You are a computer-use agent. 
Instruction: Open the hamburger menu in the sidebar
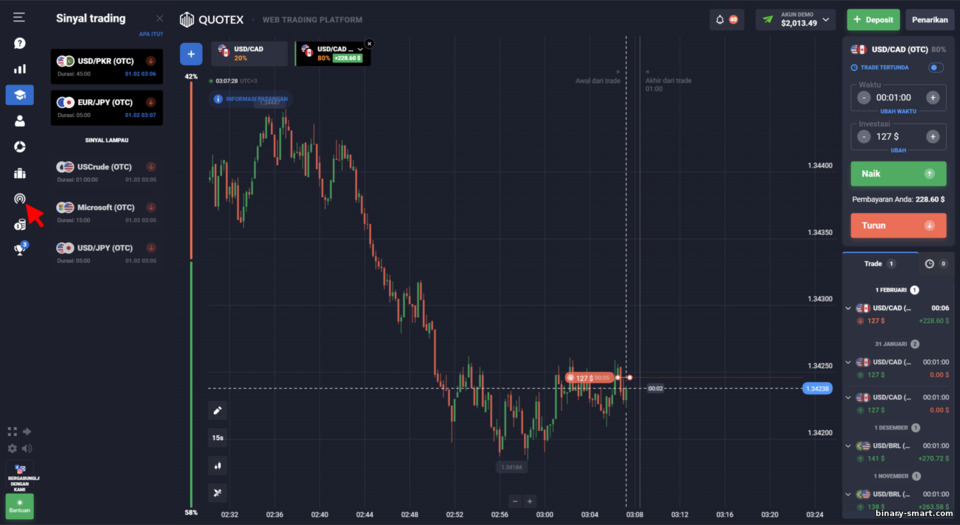pos(19,17)
